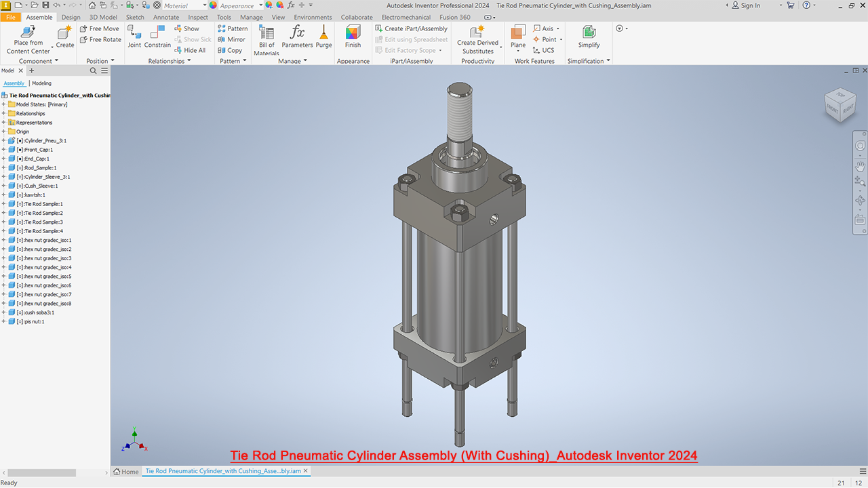Click the Simplify tool icon
The image size is (868, 488).
(x=589, y=37)
